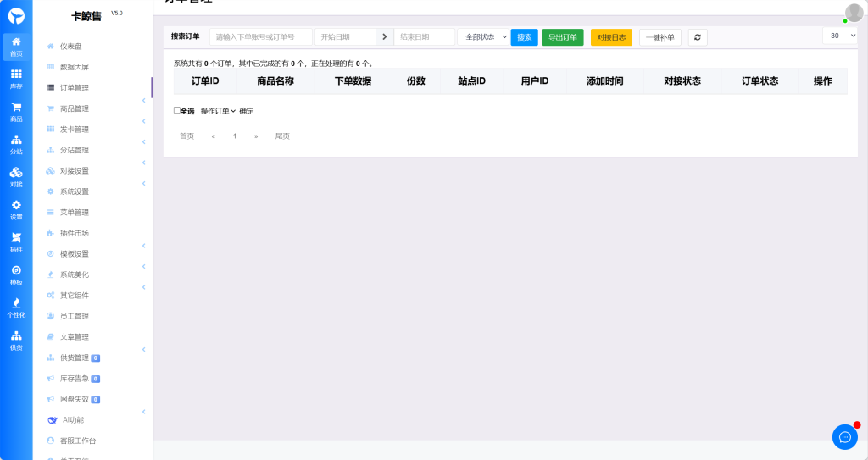The height and width of the screenshot is (460, 868).
Task: Click the 用户ID column header
Action: pos(535,80)
